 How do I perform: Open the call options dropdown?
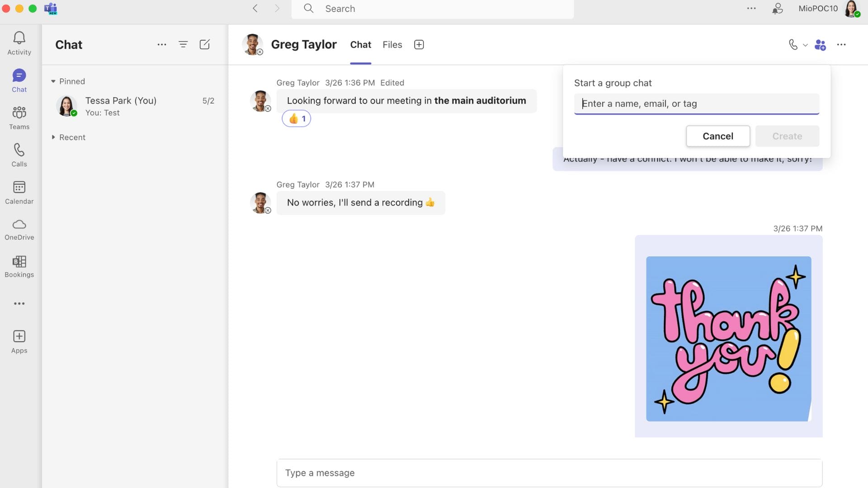(x=804, y=45)
